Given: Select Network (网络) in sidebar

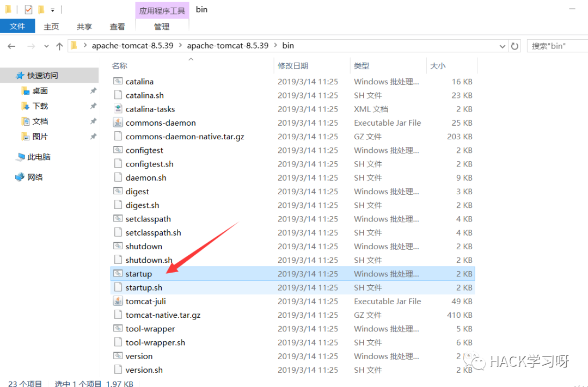Looking at the screenshot, I should pos(29,177).
